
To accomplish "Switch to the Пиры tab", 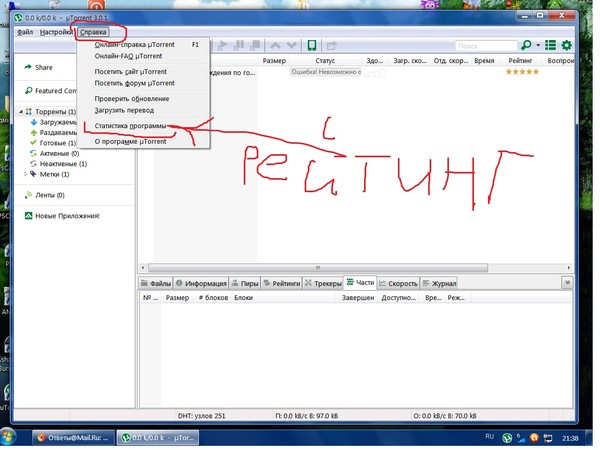I will click(x=245, y=284).
